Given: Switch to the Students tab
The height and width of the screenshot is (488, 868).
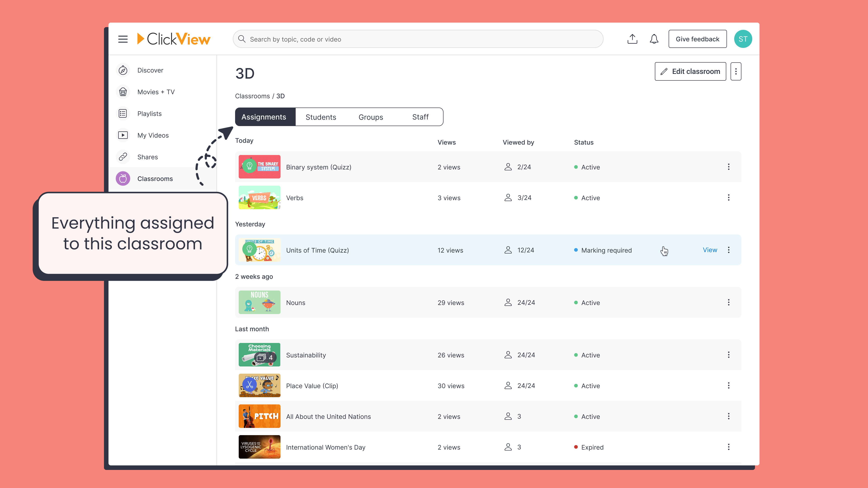Looking at the screenshot, I should pos(321,117).
